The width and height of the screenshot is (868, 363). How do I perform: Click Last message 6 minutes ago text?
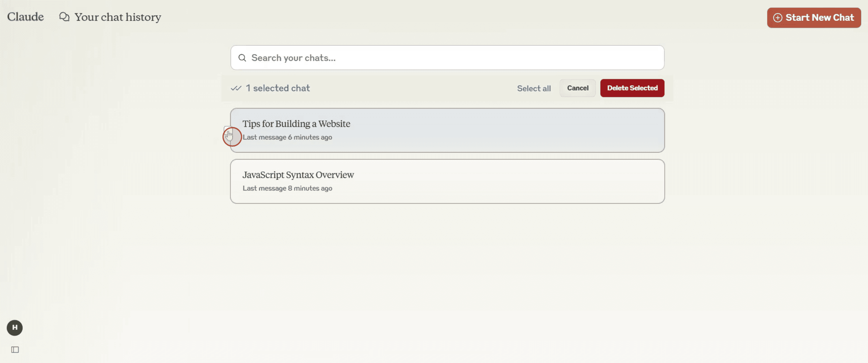coord(287,137)
